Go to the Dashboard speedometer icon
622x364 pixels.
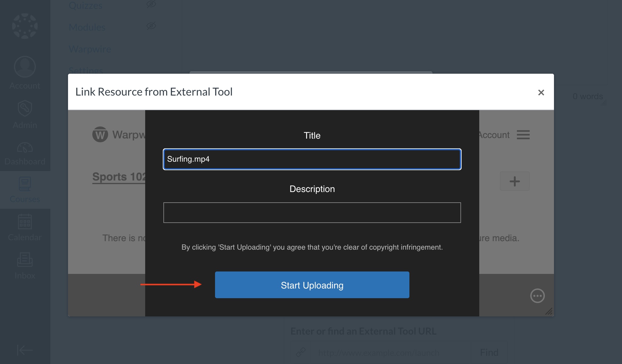click(x=25, y=148)
